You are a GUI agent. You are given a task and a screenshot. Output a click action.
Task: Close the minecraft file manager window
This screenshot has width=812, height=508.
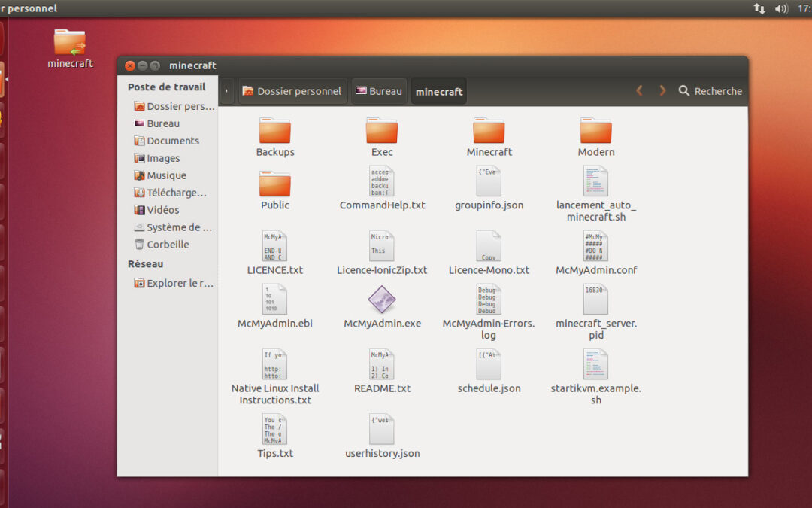(130, 65)
